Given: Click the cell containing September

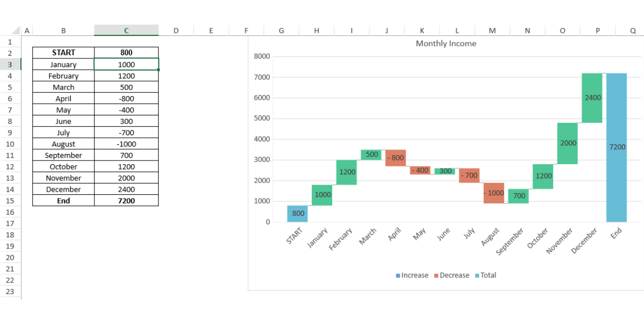Looking at the screenshot, I should pyautogui.click(x=63, y=156).
